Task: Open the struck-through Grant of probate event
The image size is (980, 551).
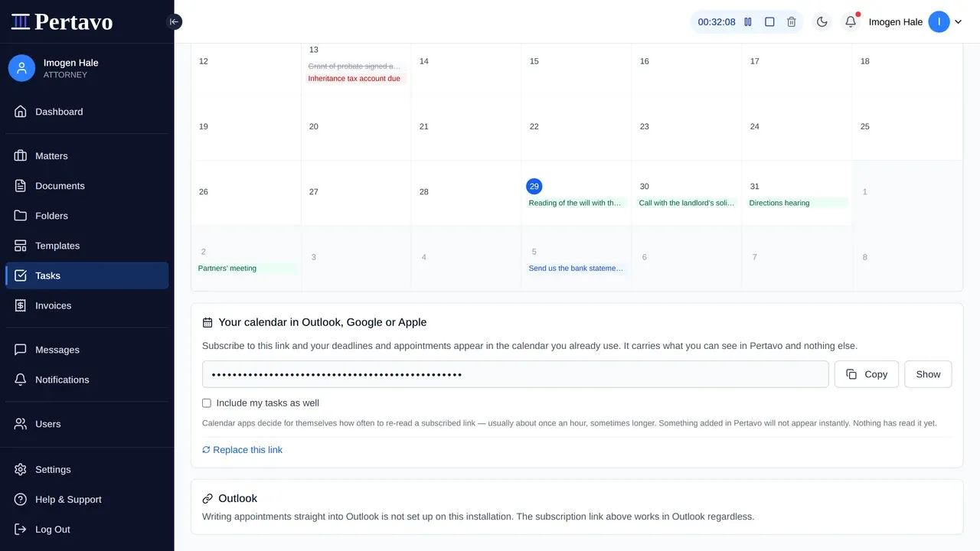Action: click(354, 67)
